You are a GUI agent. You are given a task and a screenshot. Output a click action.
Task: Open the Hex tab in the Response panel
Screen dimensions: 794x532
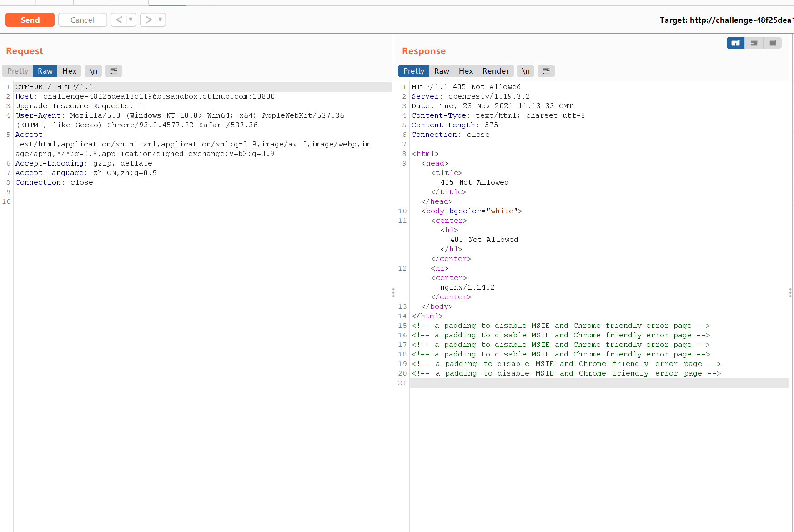[466, 71]
